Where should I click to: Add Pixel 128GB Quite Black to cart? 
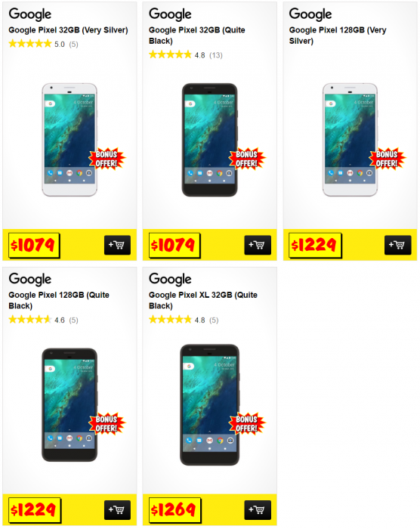point(117,510)
